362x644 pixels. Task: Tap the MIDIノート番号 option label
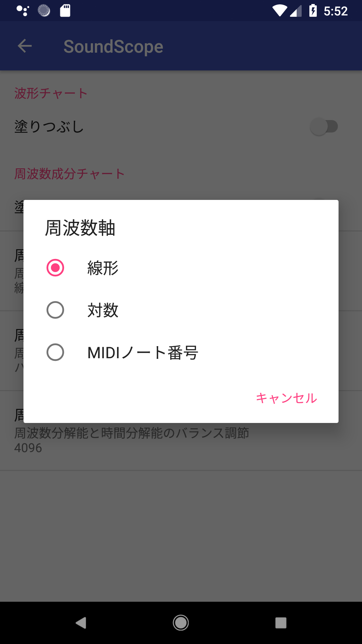click(143, 353)
